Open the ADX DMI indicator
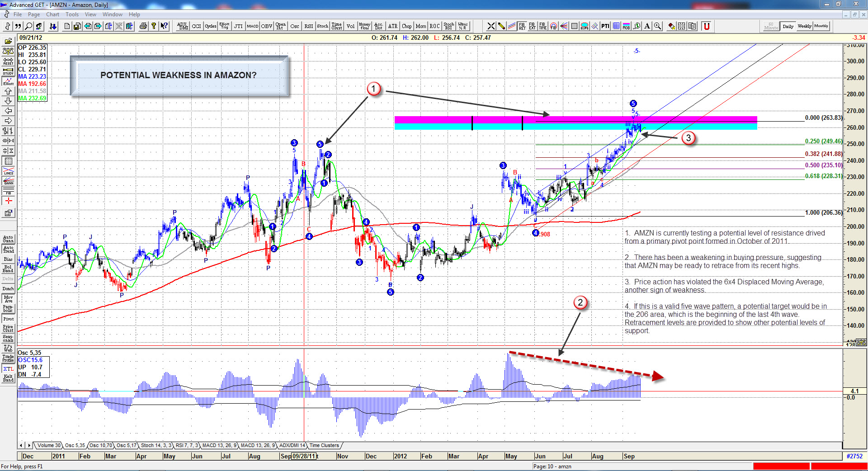The width and height of the screenshot is (868, 471). 183,26
